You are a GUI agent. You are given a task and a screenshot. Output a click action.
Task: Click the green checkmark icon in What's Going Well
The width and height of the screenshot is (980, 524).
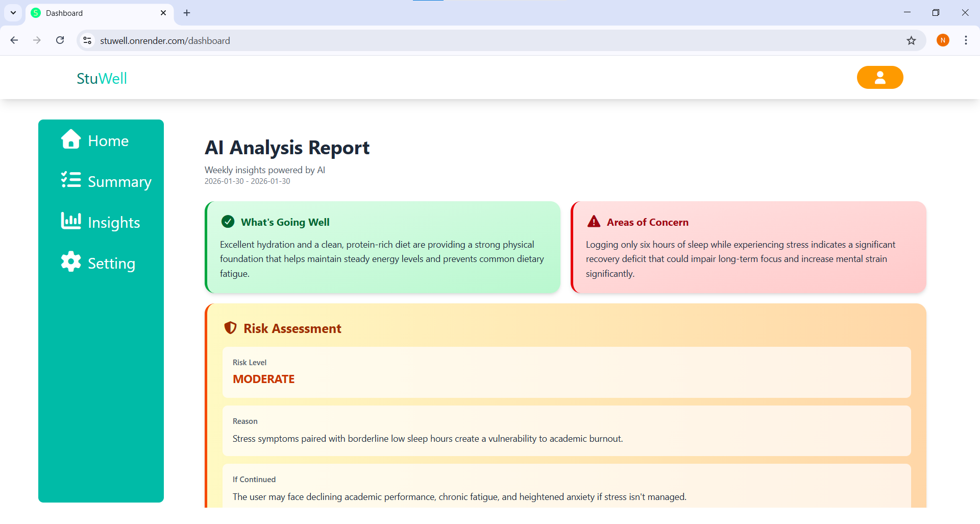[228, 222]
